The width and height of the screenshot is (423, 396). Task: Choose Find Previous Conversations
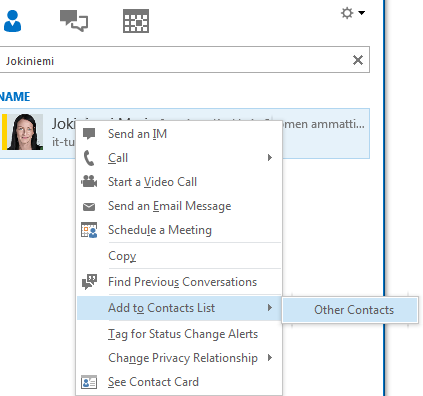(179, 282)
